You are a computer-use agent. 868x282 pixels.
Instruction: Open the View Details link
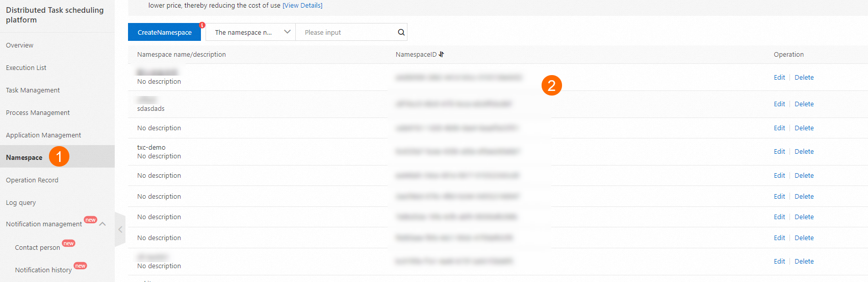click(x=302, y=5)
